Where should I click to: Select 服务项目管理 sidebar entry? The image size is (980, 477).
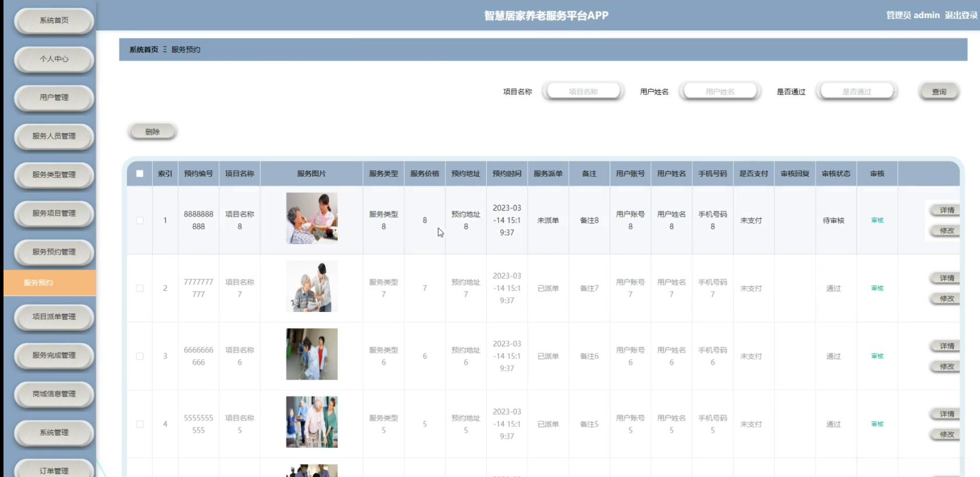tap(54, 213)
